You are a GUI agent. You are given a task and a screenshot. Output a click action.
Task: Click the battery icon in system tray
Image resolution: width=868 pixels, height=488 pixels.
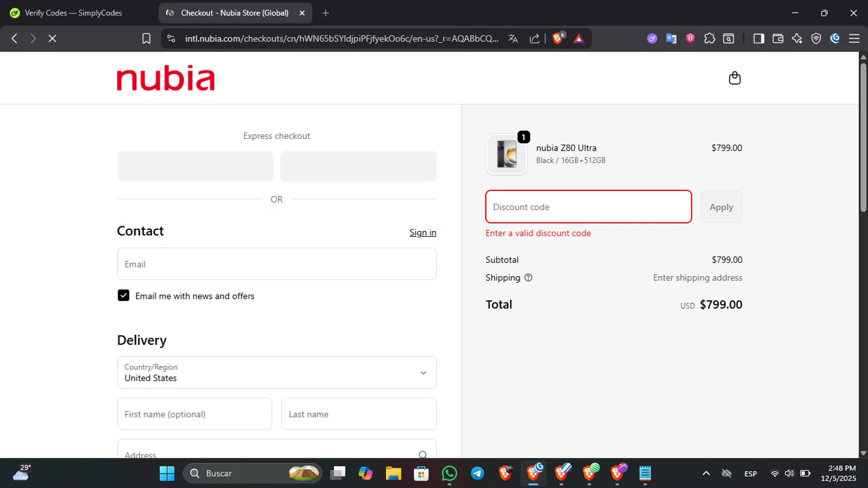[805, 474]
